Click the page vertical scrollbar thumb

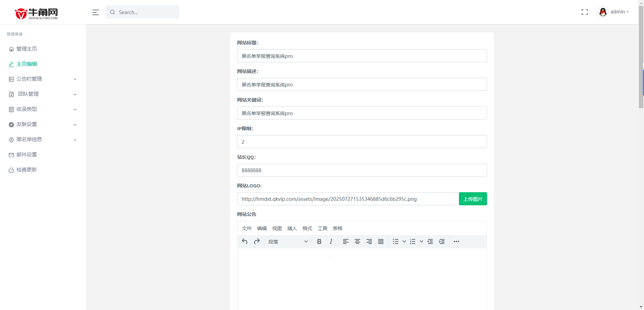pyautogui.click(x=641, y=57)
